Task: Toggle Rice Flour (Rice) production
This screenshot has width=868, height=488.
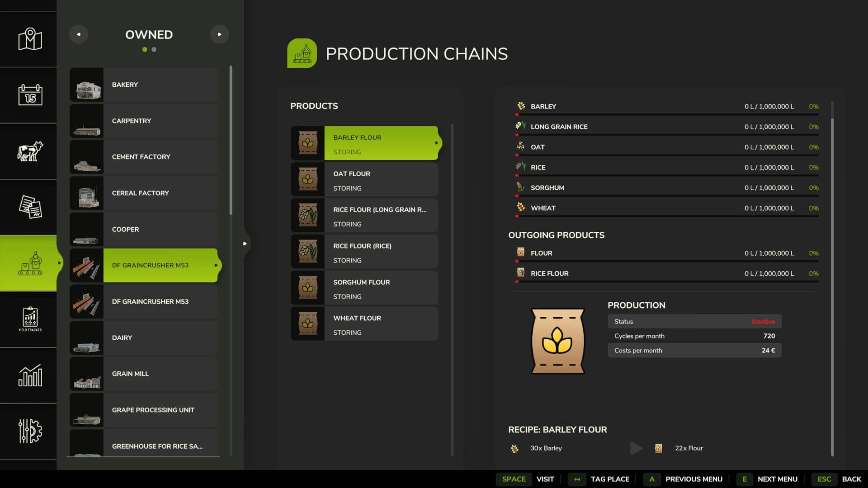Action: pos(364,251)
